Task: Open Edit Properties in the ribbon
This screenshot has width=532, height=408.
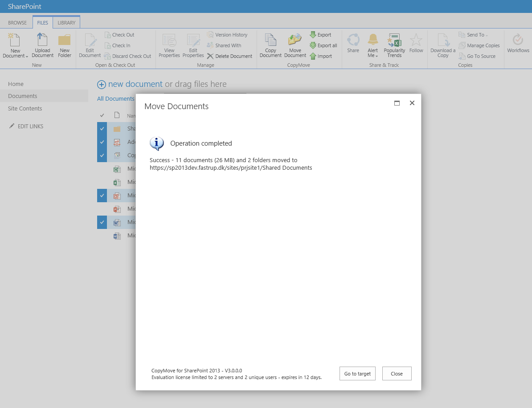Action: coord(193,45)
